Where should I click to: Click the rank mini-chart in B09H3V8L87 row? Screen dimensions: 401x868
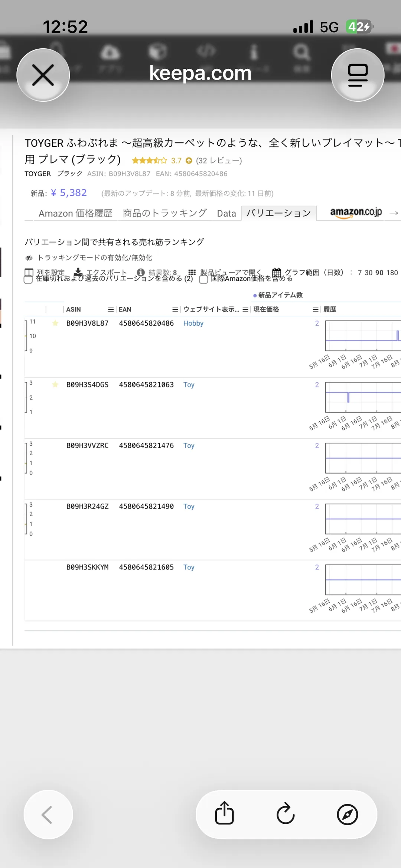(31, 336)
